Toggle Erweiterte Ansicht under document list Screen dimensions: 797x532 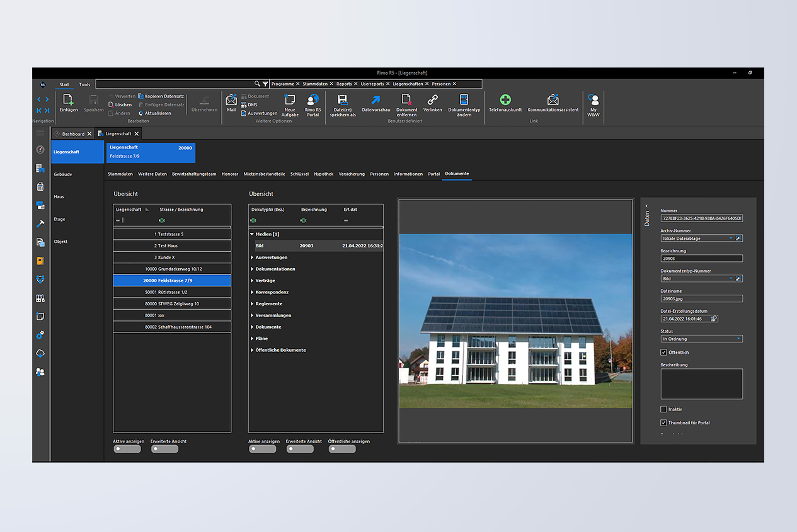300,450
